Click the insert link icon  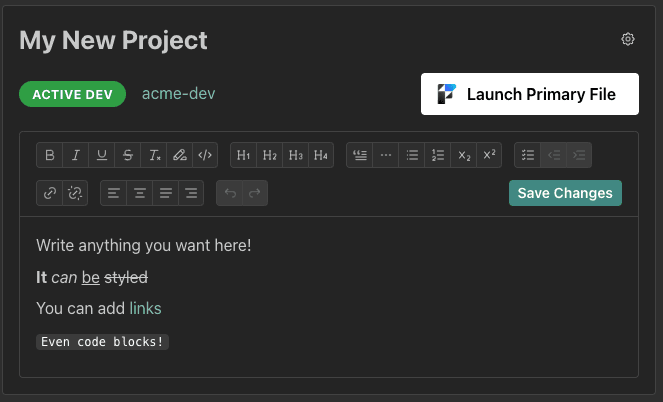[x=49, y=193]
